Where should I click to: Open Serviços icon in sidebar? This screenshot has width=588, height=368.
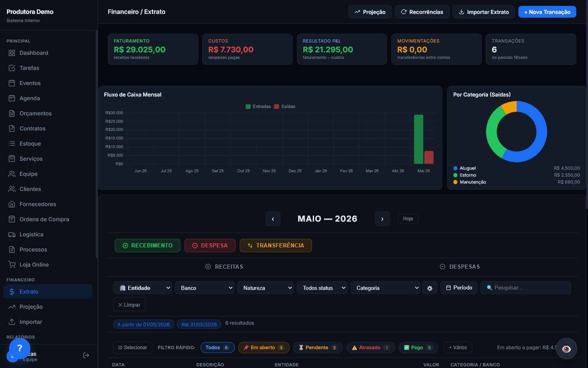12,159
